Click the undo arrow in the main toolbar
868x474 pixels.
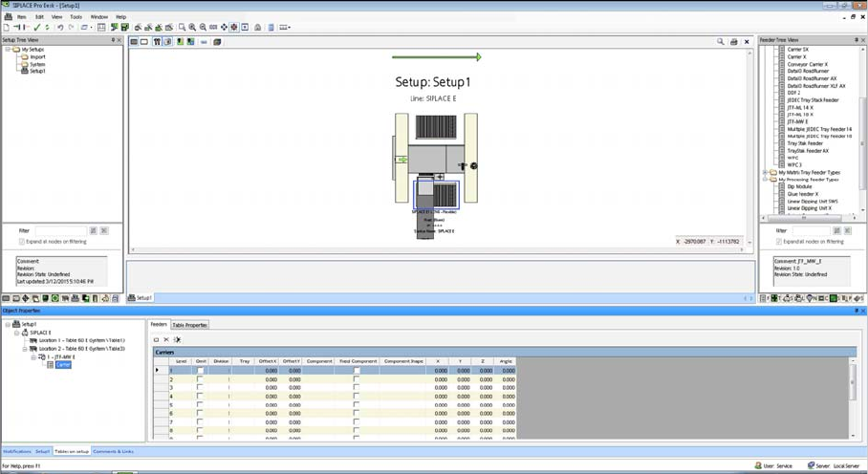[x=60, y=28]
